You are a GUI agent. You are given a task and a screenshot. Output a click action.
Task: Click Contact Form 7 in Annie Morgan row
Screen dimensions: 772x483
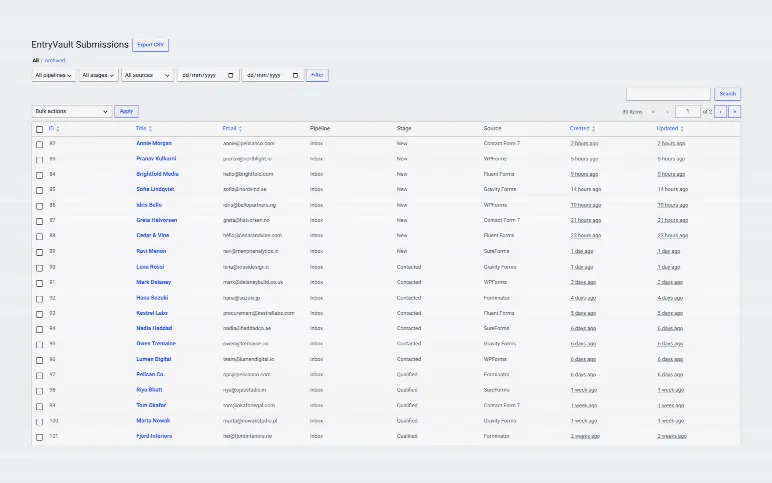502,143
